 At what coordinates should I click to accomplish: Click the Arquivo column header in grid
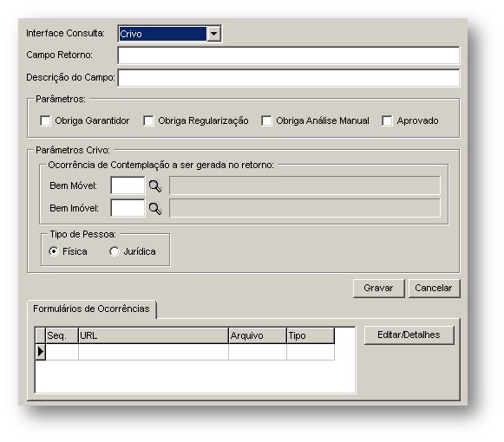pyautogui.click(x=258, y=335)
